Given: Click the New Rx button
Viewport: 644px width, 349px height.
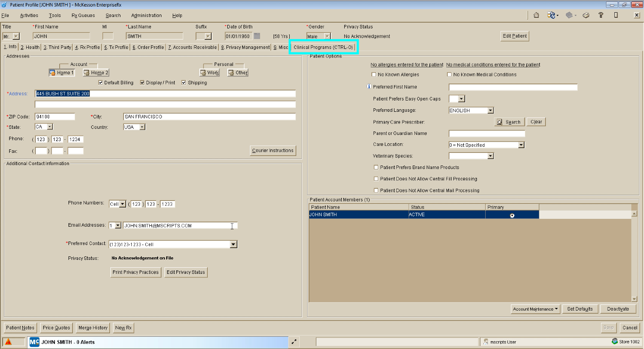Looking at the screenshot, I should point(123,328).
